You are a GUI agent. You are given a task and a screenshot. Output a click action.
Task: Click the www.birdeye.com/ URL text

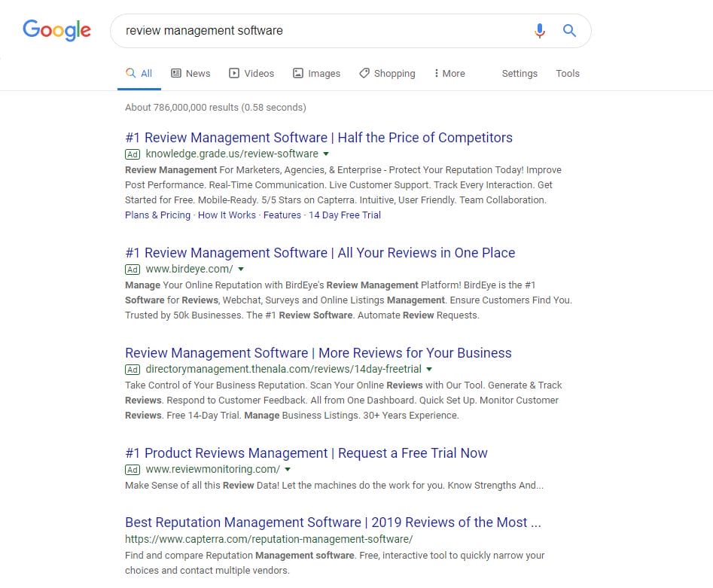189,269
